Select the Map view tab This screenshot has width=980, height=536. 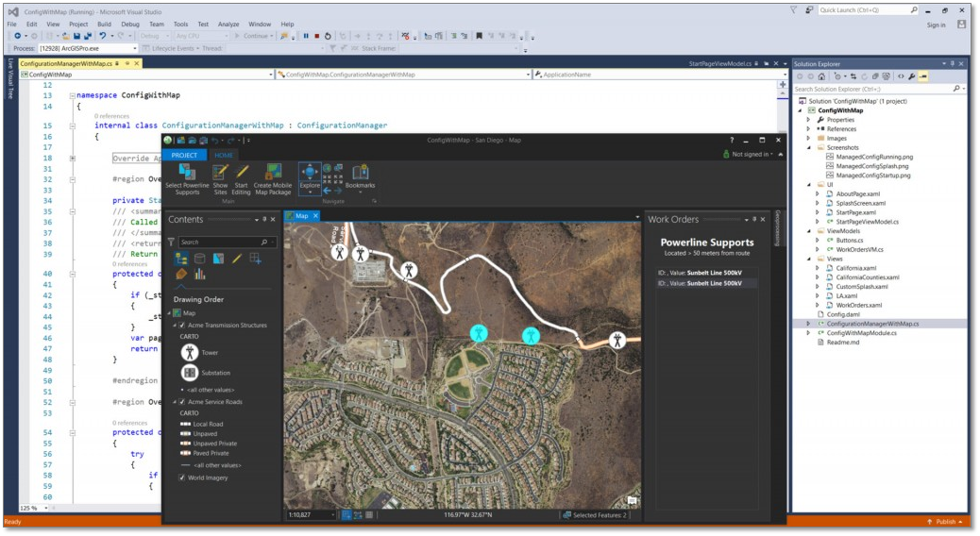pyautogui.click(x=301, y=215)
